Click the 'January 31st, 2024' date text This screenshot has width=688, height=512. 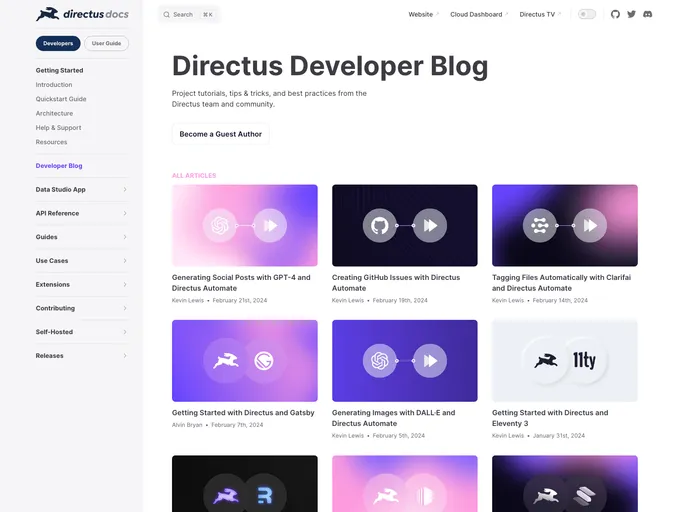[x=559, y=436]
